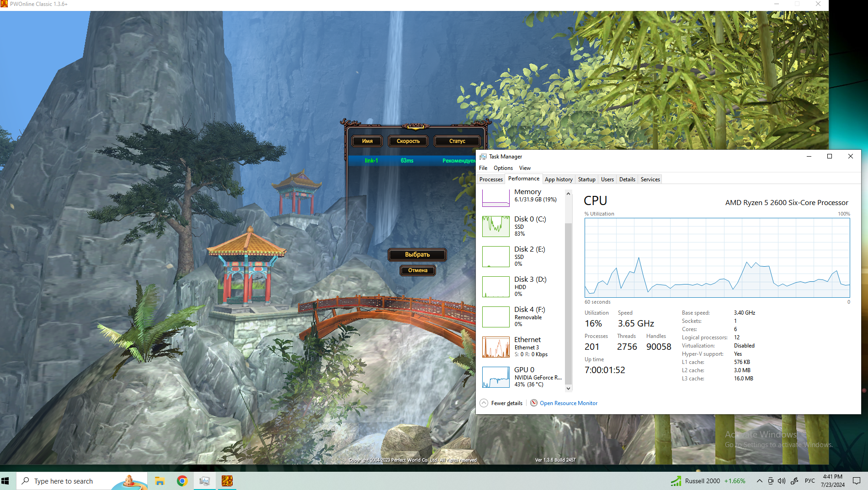Sort servers by Имя column
868x490 pixels.
[x=367, y=141]
